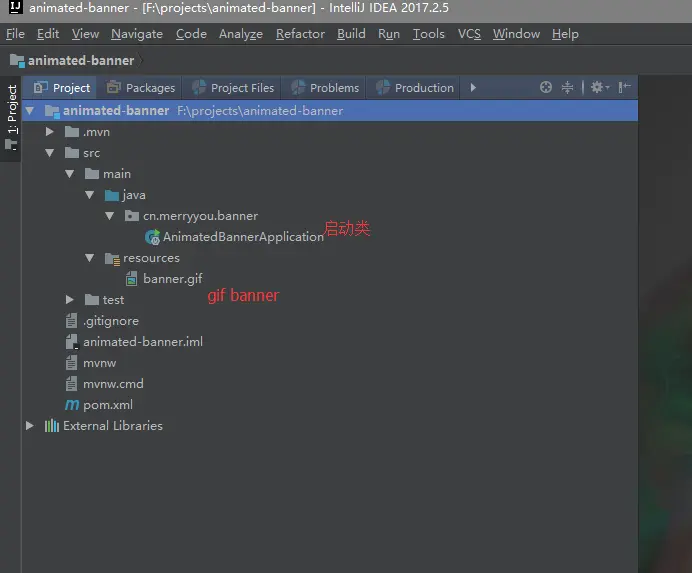Screen dimensions: 692x573
Task: Expand the .mvn folder node
Action: click(x=49, y=132)
